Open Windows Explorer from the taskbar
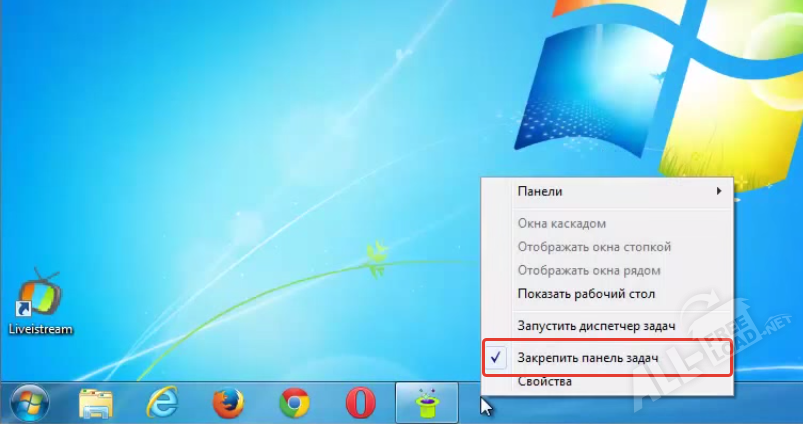 click(96, 404)
